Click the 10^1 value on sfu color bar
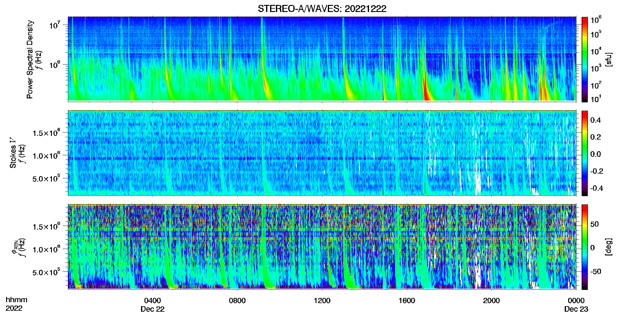Image resolution: width=644 pixels, height=332 pixels. pos(596,99)
